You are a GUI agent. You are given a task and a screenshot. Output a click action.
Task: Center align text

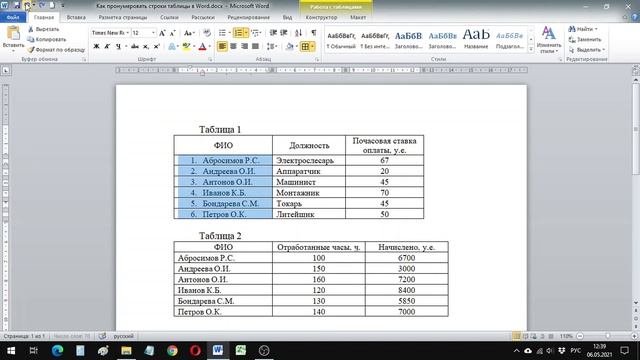(x=233, y=46)
